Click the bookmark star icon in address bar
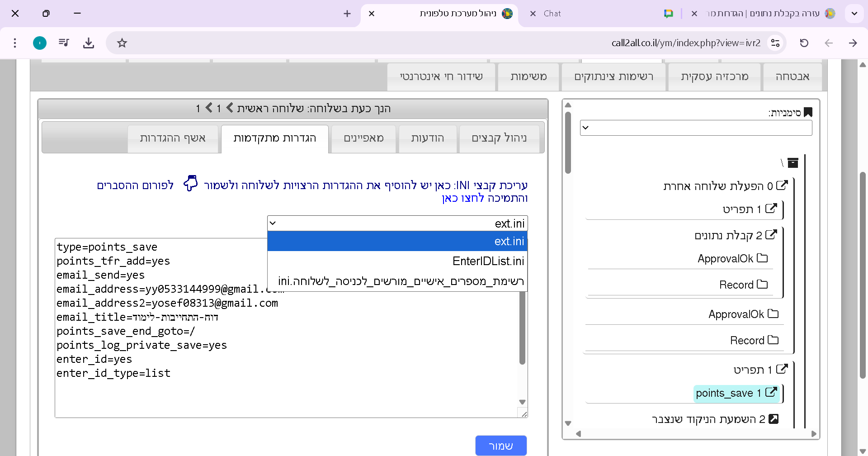 point(122,43)
